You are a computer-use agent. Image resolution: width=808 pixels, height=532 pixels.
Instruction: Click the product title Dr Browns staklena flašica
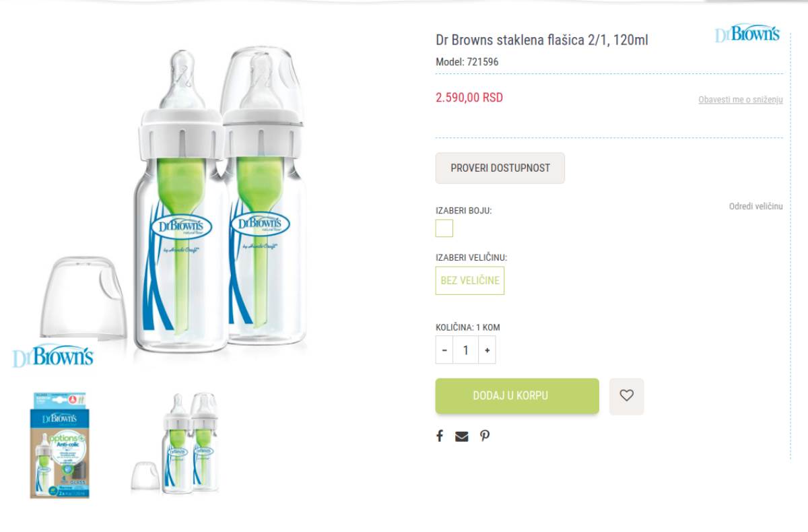click(x=541, y=40)
